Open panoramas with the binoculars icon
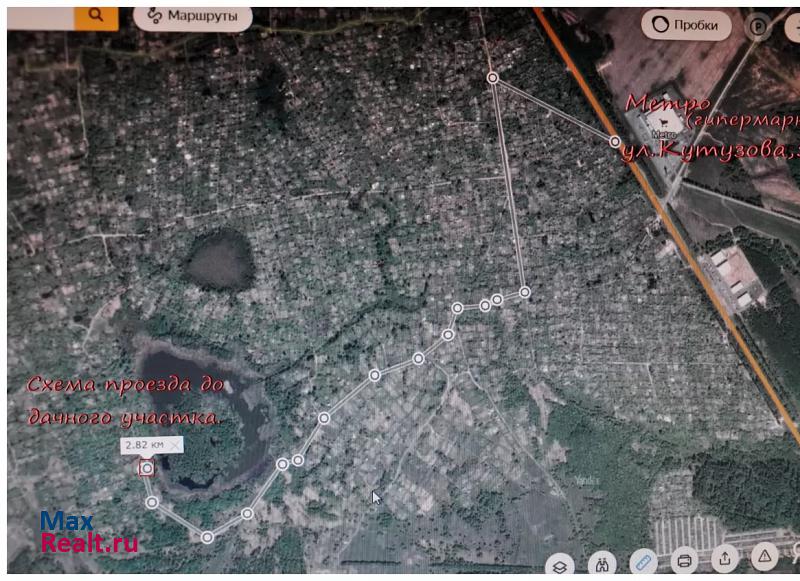The height and width of the screenshot is (581, 800). coord(602,562)
